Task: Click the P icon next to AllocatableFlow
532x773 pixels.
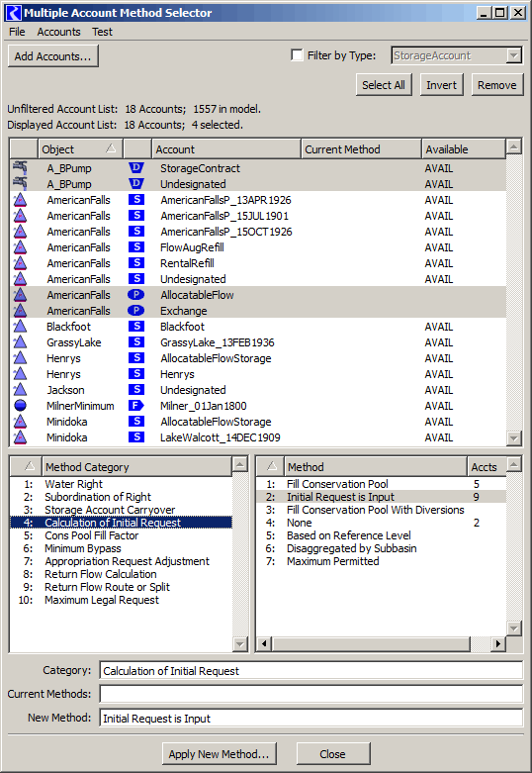Action: tap(135, 295)
